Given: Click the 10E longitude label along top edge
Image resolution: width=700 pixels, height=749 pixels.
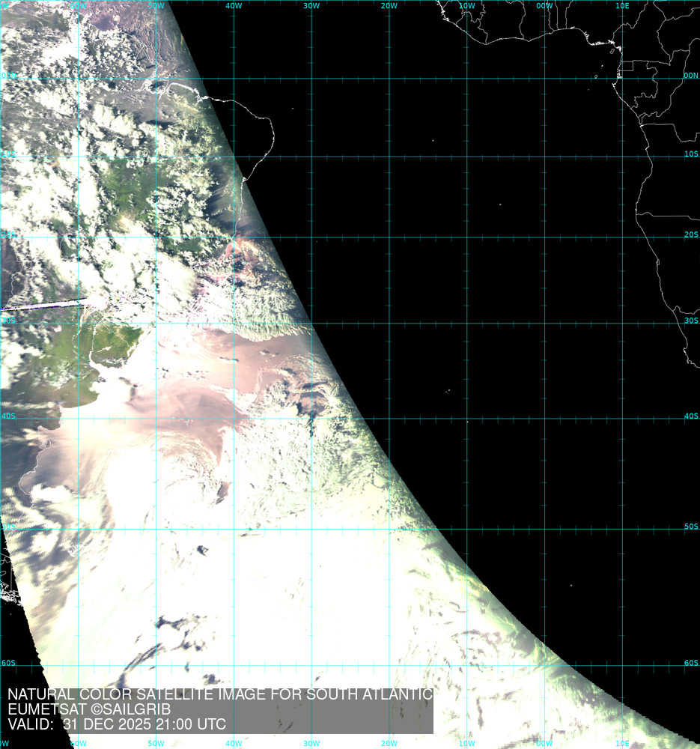Looking at the screenshot, I should pyautogui.click(x=622, y=5).
